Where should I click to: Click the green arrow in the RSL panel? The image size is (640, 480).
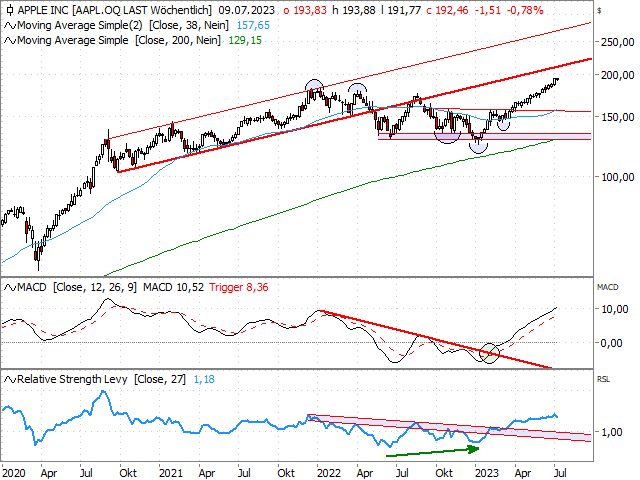[x=433, y=451]
